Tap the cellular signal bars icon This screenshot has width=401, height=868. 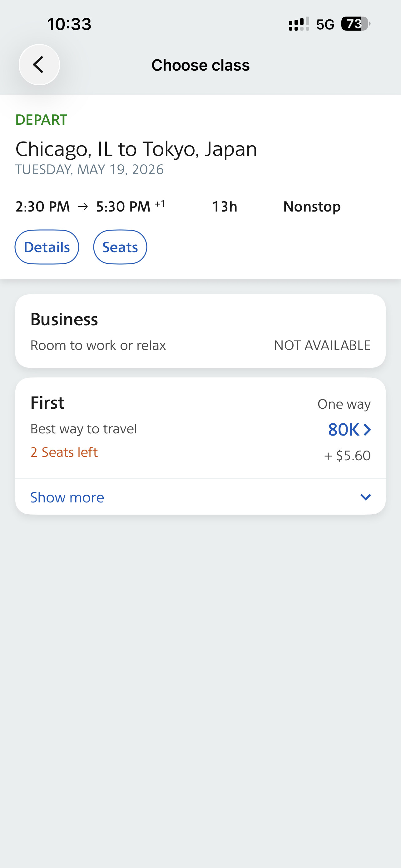click(x=299, y=24)
